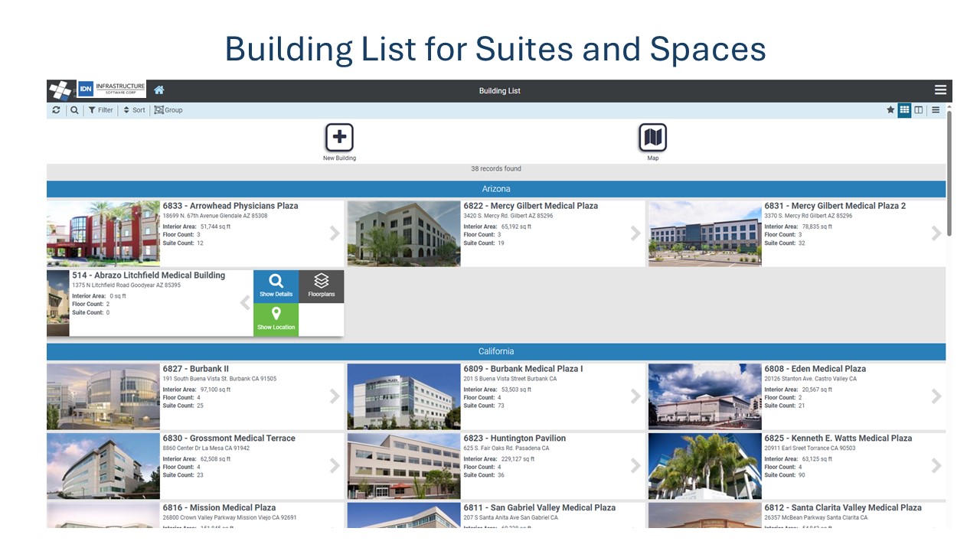This screenshot has height=551, width=980.
Task: Switch to grid tile view
Action: [904, 110]
